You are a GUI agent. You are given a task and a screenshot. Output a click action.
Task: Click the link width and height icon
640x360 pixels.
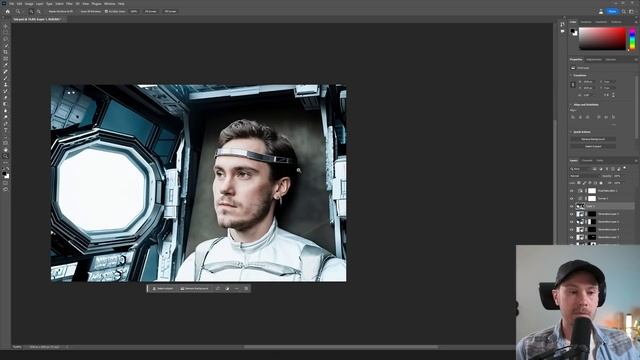point(573,84)
